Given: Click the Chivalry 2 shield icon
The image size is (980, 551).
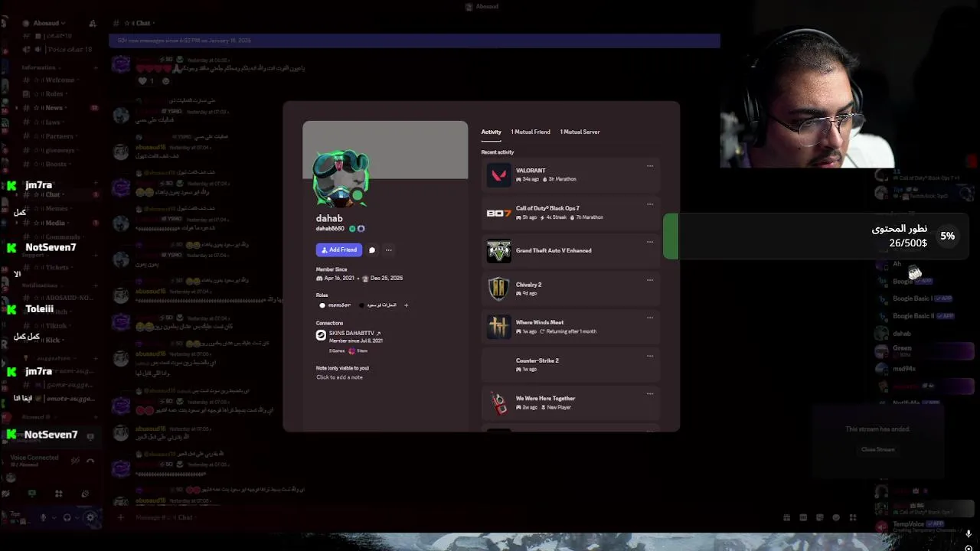Looking at the screenshot, I should pyautogui.click(x=498, y=289).
